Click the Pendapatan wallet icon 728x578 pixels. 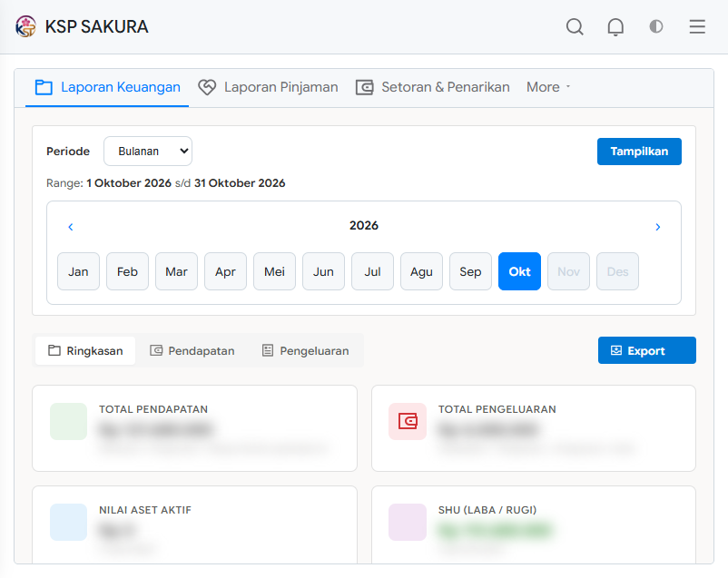[156, 350]
